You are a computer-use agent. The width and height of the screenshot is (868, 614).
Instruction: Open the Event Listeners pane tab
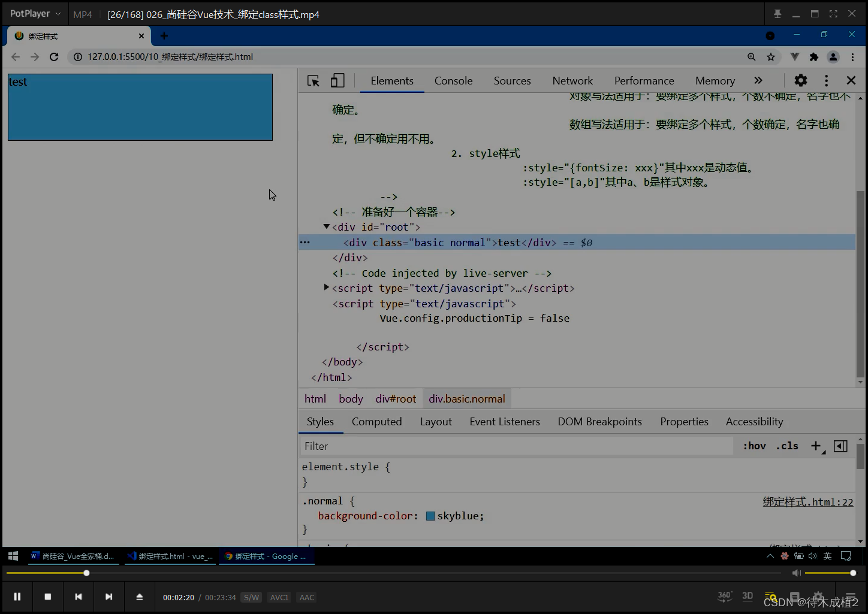505,422
